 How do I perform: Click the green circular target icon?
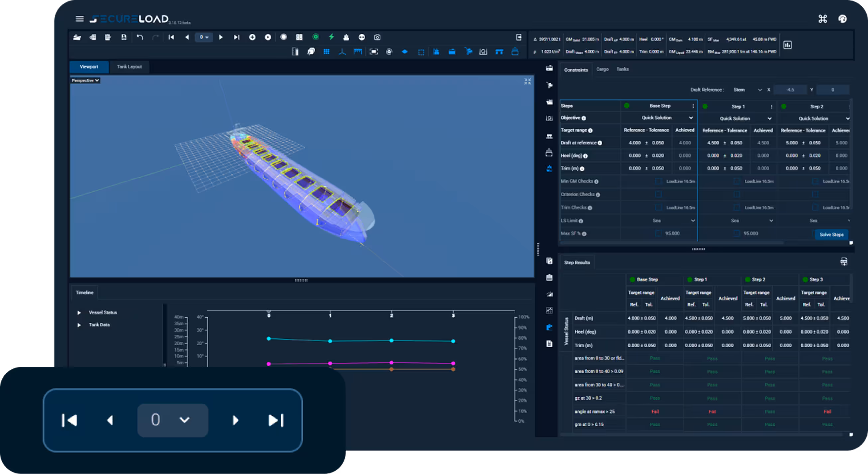pos(316,37)
